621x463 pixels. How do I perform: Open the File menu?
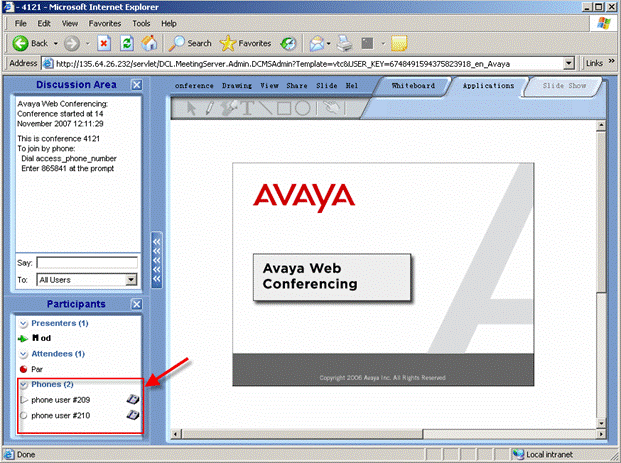click(x=21, y=23)
